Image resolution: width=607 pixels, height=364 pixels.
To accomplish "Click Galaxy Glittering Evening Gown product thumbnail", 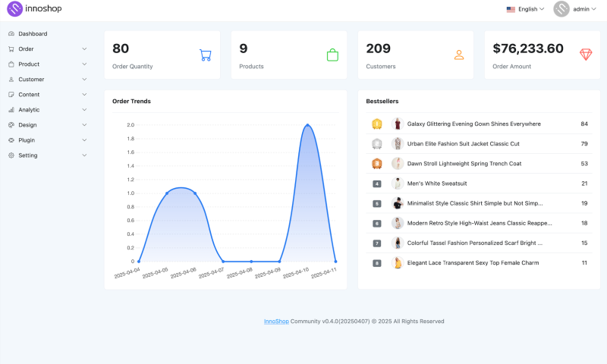I will (397, 124).
